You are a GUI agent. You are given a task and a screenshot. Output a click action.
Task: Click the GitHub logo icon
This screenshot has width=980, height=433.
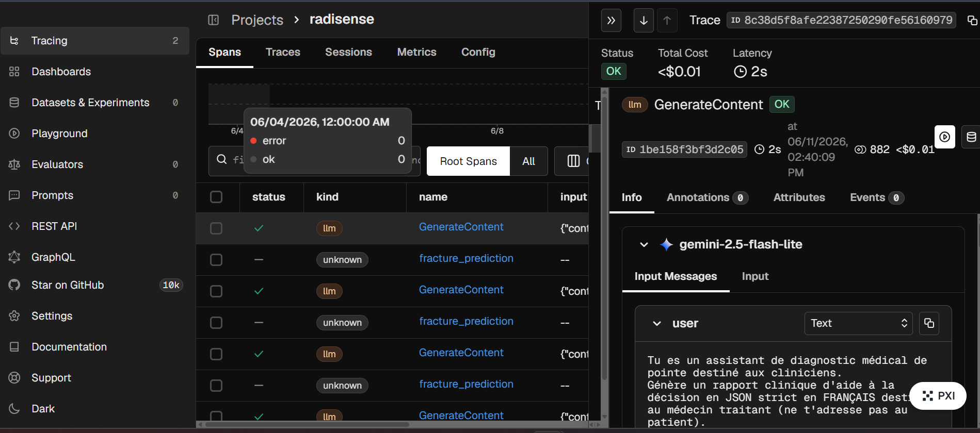(14, 285)
